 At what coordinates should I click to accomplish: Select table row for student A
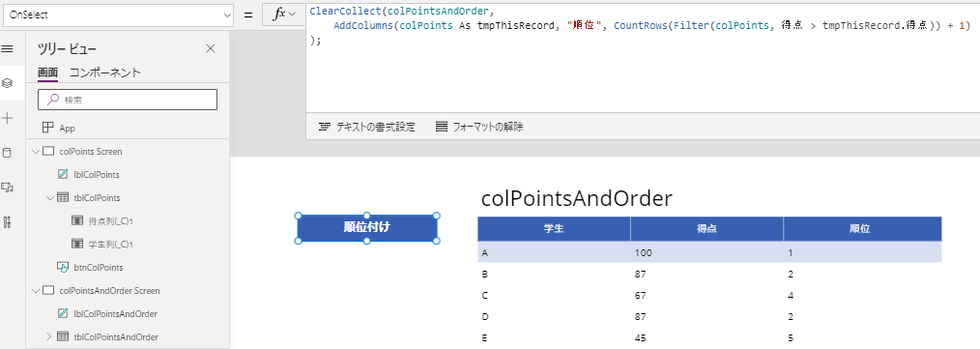click(709, 252)
